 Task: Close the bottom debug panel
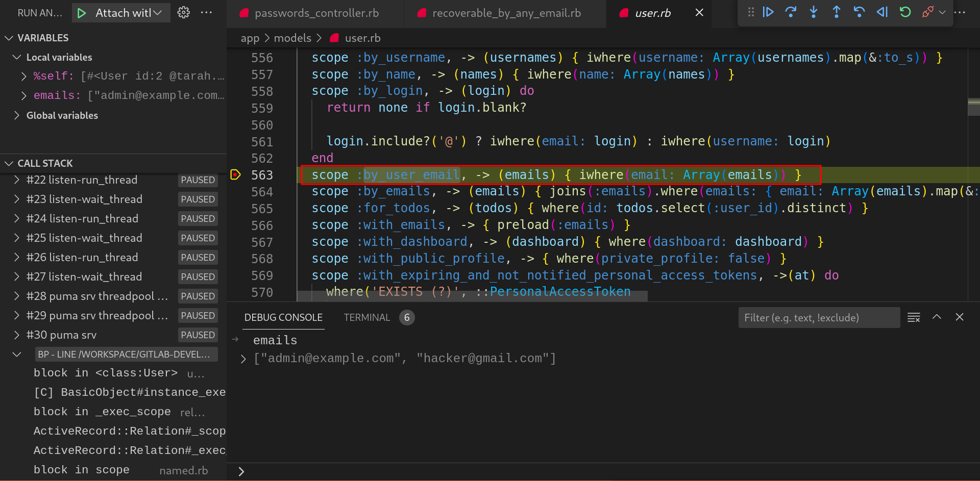960,317
